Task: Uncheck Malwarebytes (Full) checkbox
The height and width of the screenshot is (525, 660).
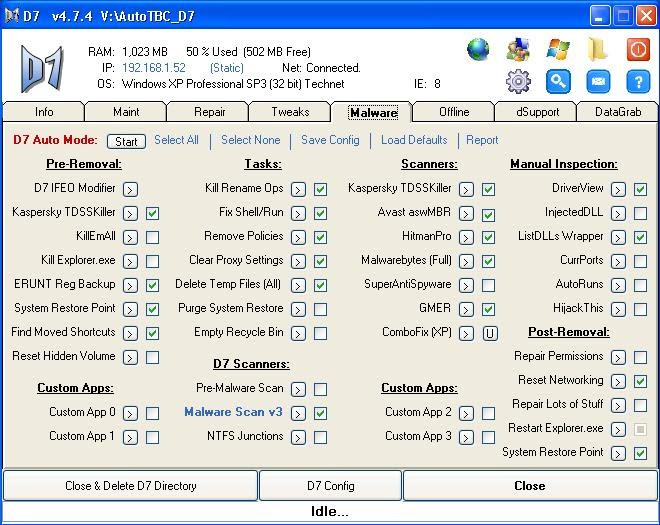Action: tap(488, 261)
